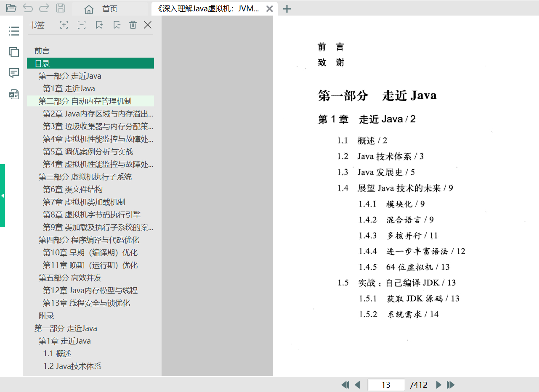
Task: Add a child bookmark
Action: [117, 25]
